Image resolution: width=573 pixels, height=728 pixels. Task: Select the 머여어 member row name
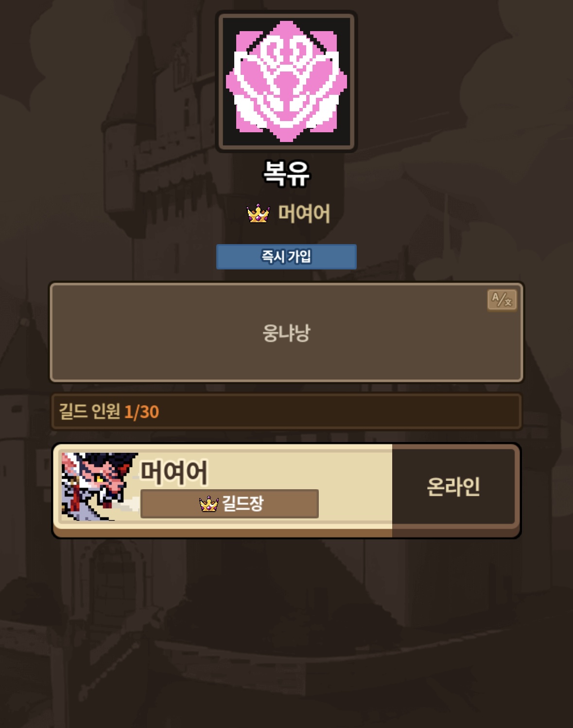click(174, 472)
